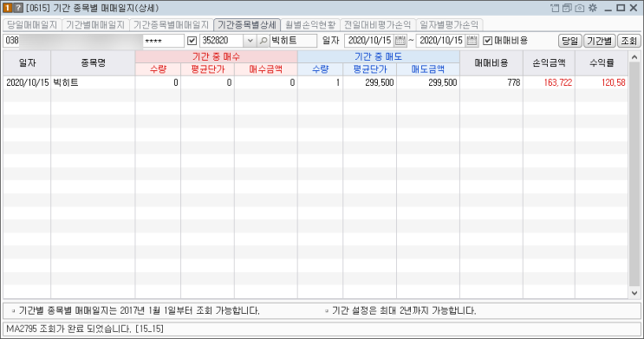Viewport: 644px width, 339px height.
Task: Click the 손익금액 column header
Action: [x=550, y=63]
